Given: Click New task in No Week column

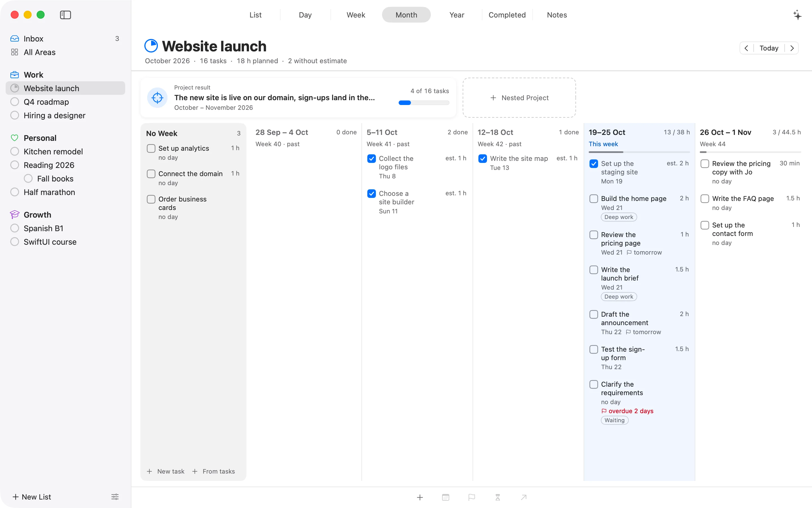Looking at the screenshot, I should tap(166, 471).
